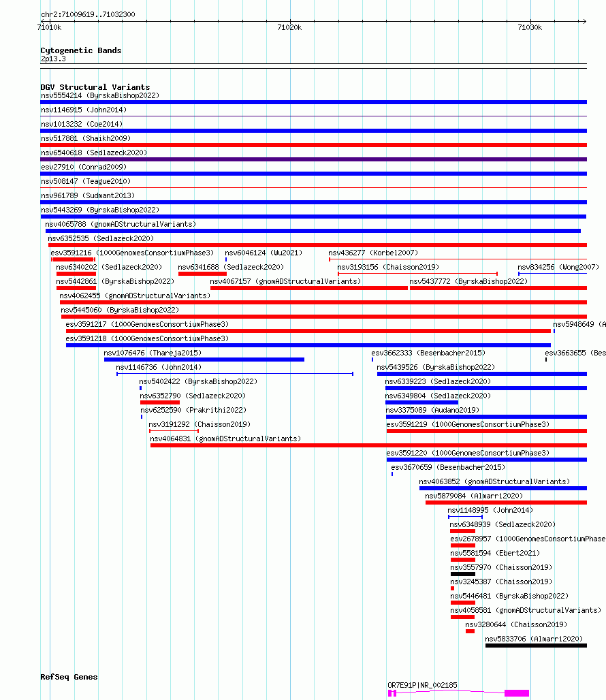Open nsv834256 (Wong2007) label
Screen dimensions: 606x700
[x=558, y=267]
